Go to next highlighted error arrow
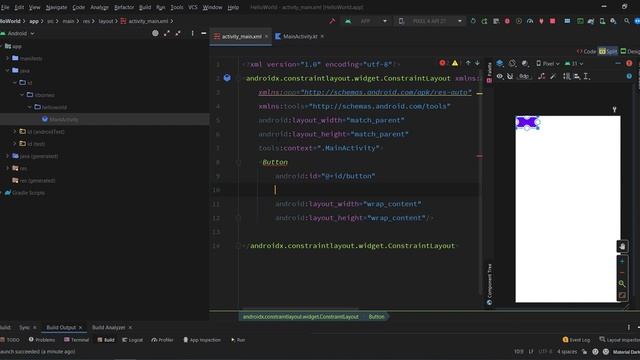Viewport: 640px width, 360px height. point(477,63)
